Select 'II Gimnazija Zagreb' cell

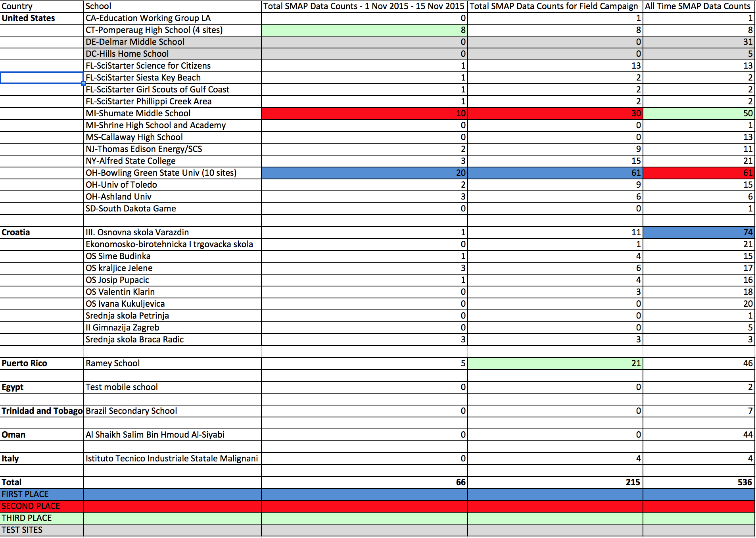click(x=173, y=328)
